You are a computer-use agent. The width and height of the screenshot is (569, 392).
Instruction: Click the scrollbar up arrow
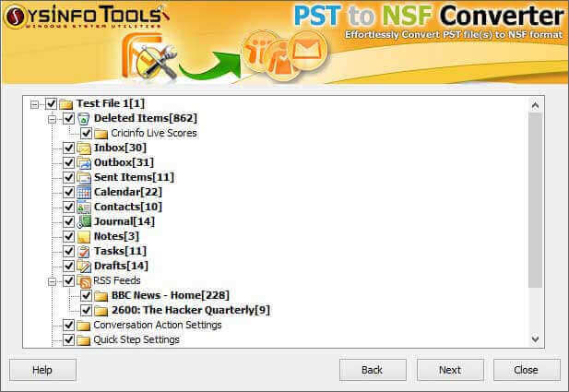click(x=535, y=105)
